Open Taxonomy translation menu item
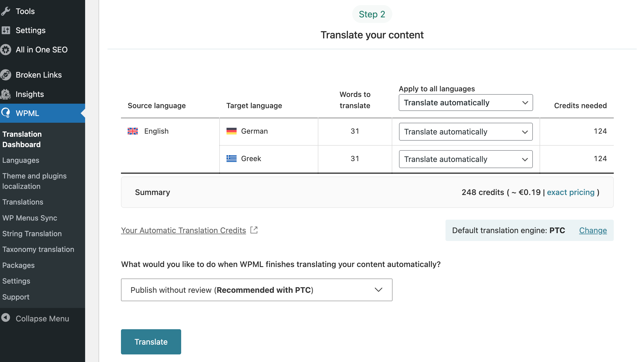644x362 pixels. pyautogui.click(x=38, y=249)
